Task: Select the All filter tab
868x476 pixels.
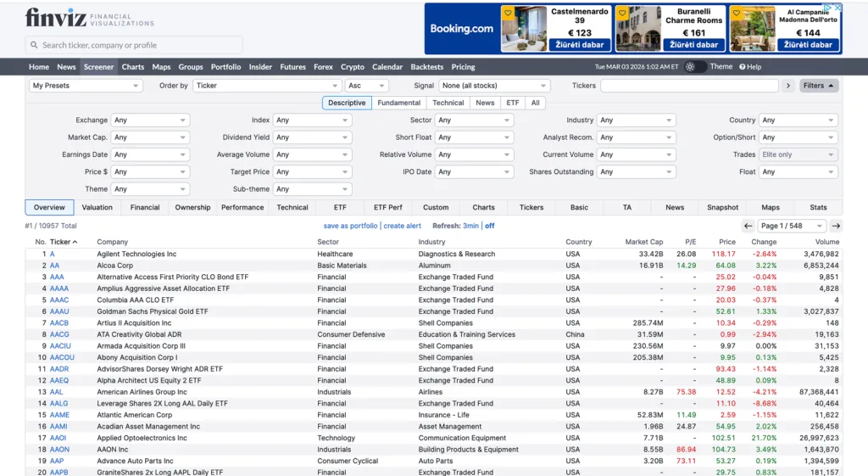Action: pyautogui.click(x=536, y=103)
